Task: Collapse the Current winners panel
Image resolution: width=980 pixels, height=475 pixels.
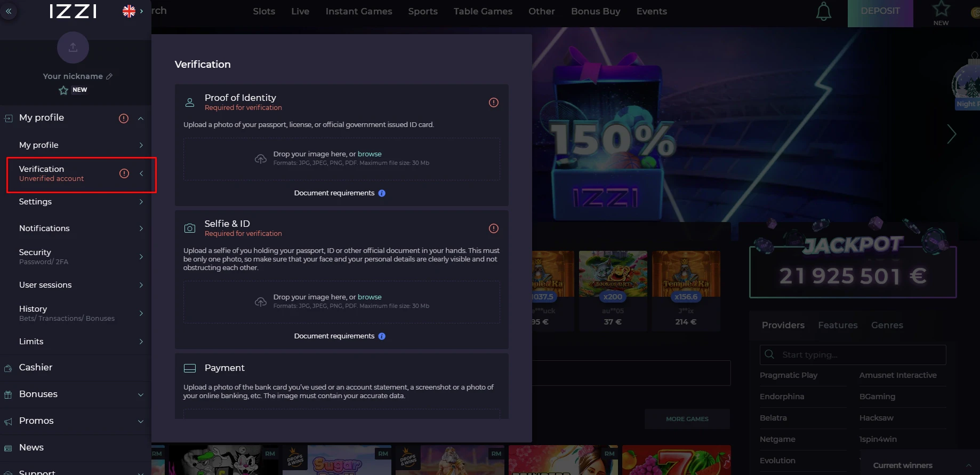Action: tap(968, 465)
